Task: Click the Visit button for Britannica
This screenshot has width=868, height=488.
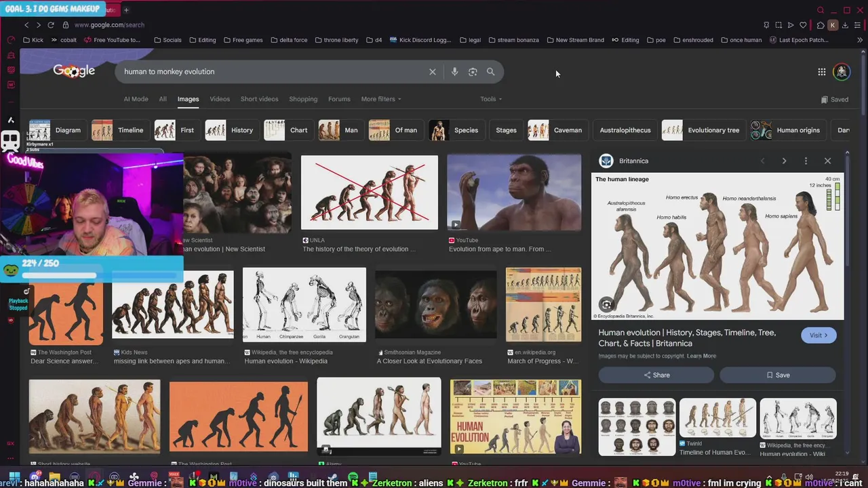Action: tap(818, 335)
